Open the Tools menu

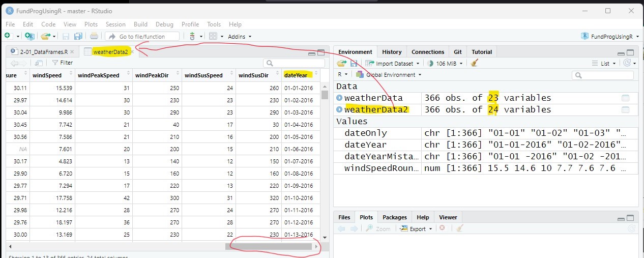(x=214, y=24)
